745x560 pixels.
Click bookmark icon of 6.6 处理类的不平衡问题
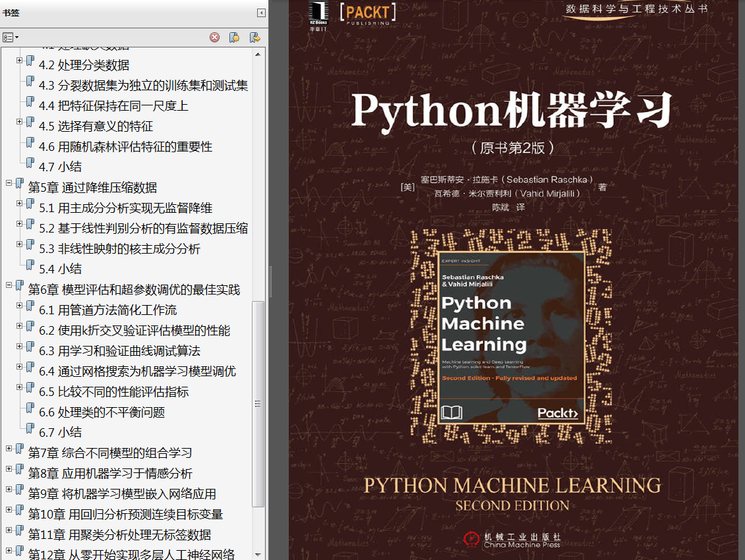click(30, 408)
